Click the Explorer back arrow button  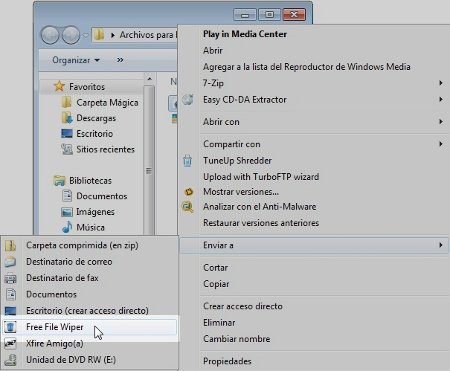click(50, 35)
